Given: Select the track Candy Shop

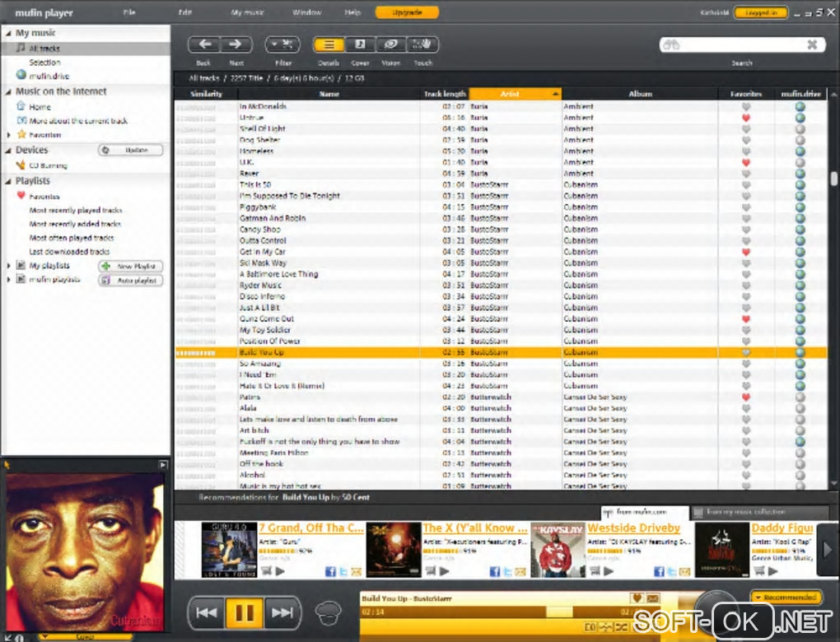Looking at the screenshot, I should pos(259,230).
